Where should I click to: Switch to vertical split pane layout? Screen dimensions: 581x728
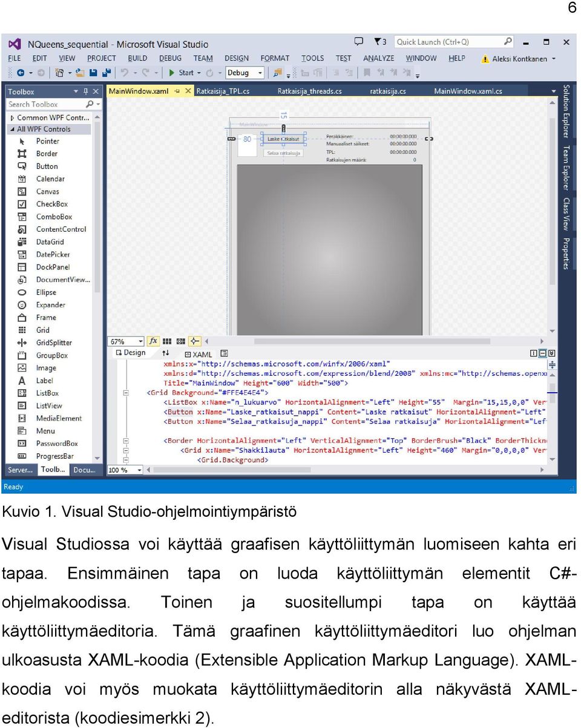[534, 353]
